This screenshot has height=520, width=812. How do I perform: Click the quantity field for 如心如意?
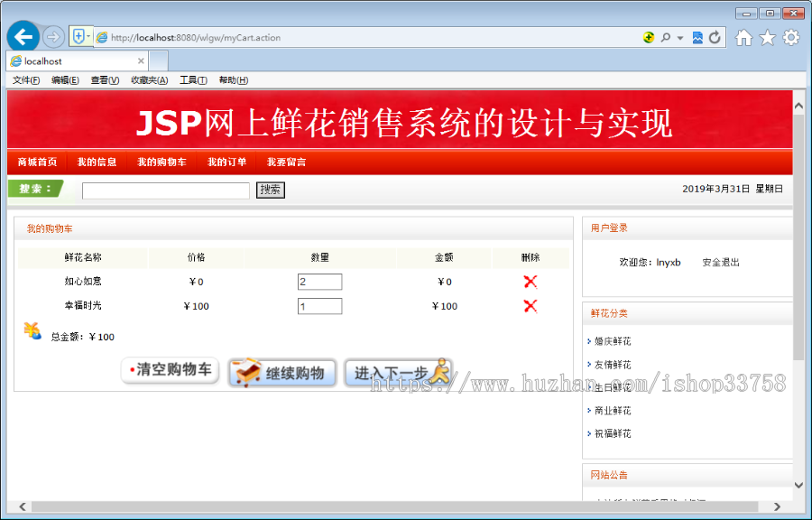point(319,281)
